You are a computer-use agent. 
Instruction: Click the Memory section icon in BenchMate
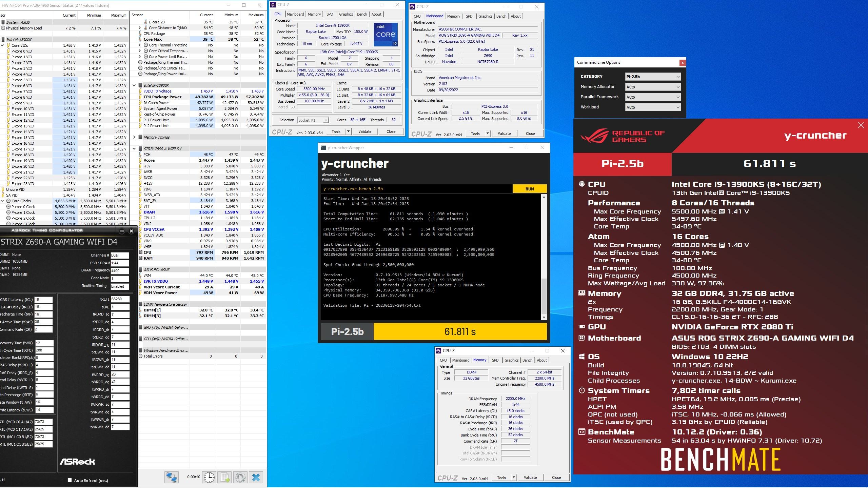[582, 293]
